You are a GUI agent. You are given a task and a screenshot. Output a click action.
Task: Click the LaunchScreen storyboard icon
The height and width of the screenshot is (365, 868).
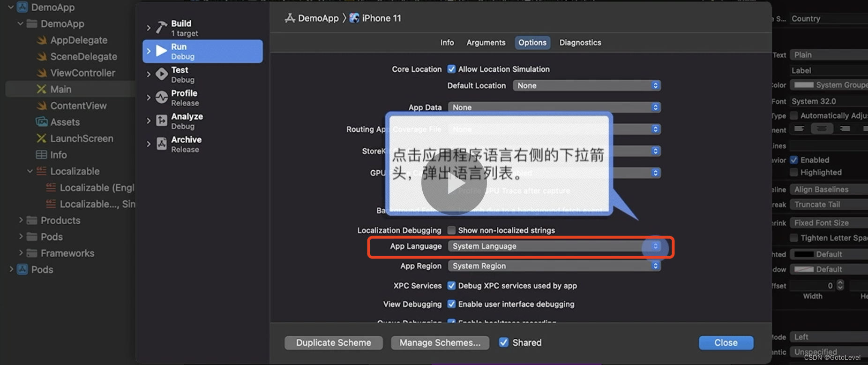pyautogui.click(x=42, y=138)
